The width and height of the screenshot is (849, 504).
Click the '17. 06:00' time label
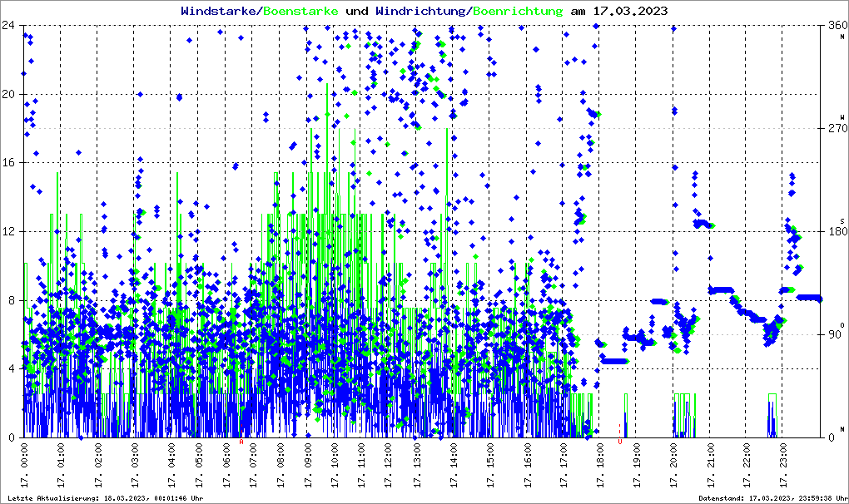coord(226,465)
